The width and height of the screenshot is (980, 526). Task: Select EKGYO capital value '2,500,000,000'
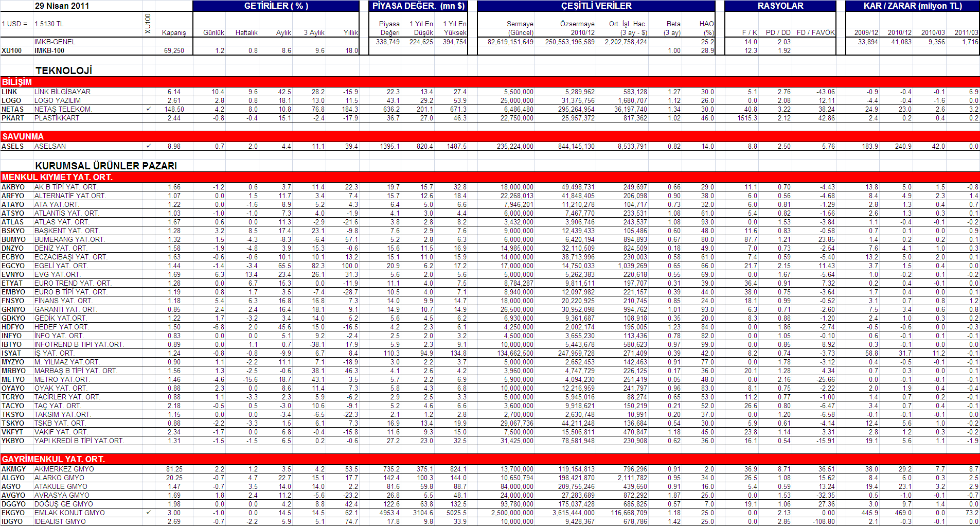[512, 513]
